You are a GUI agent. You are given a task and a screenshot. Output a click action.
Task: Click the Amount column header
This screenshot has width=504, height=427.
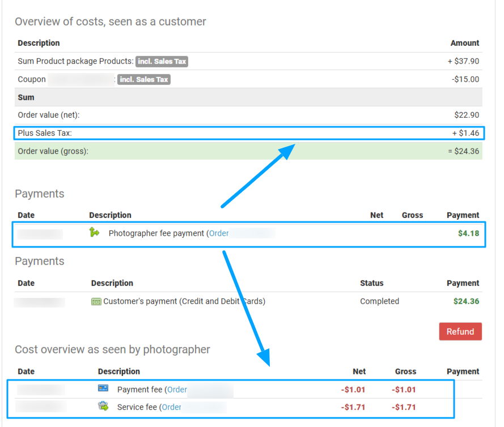click(x=465, y=43)
